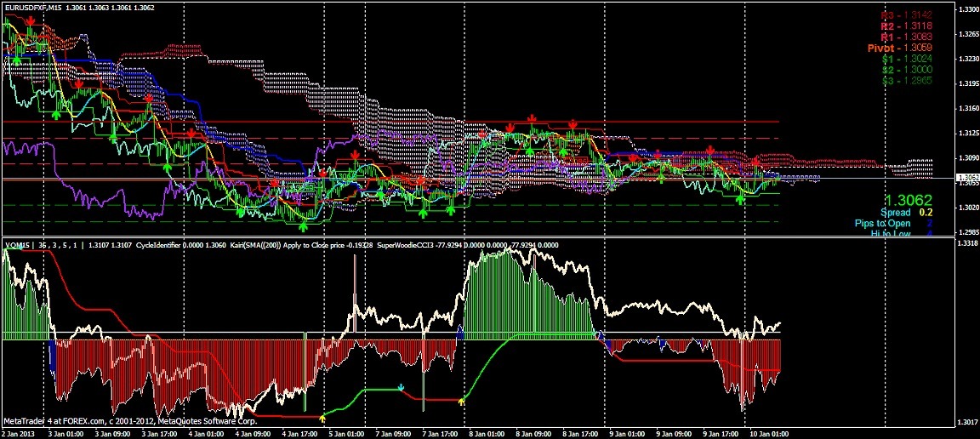Click the red sell arrow at chart top-left
This screenshot has height=439, width=980.
tap(31, 20)
